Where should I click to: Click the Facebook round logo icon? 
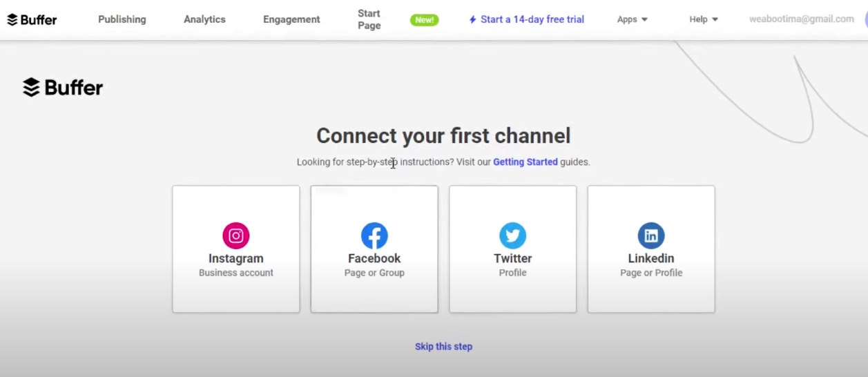coord(374,236)
